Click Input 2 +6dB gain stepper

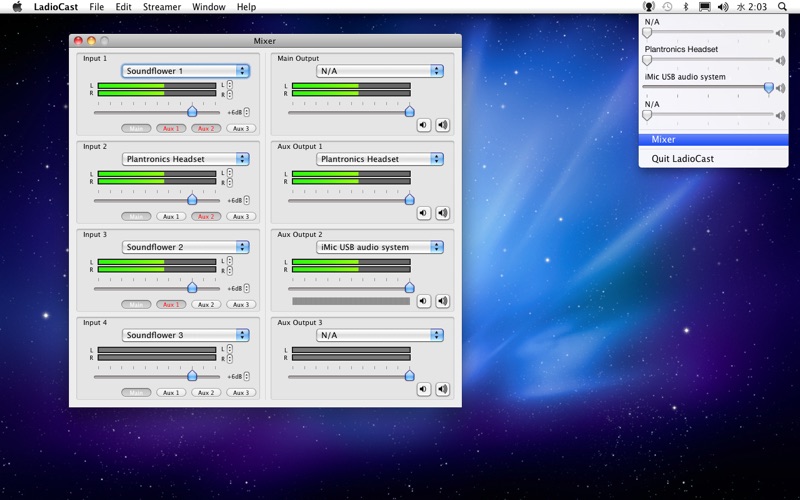246,200
